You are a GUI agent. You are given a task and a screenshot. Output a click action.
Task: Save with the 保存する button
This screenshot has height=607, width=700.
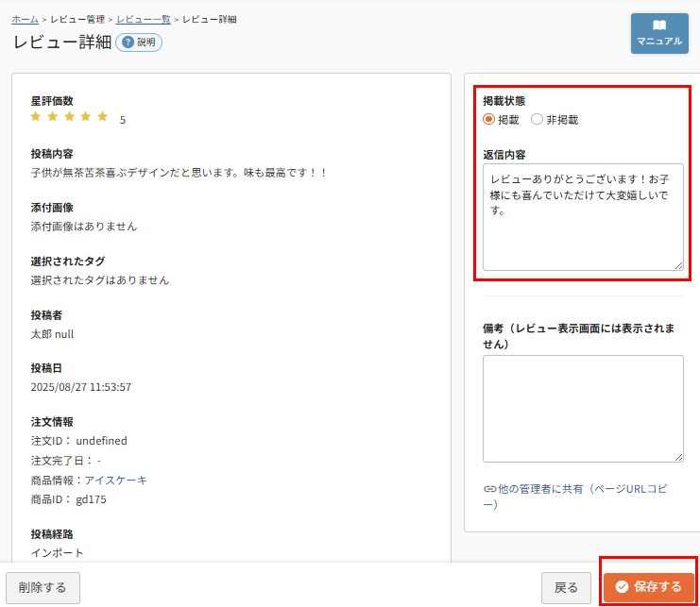pos(649,586)
